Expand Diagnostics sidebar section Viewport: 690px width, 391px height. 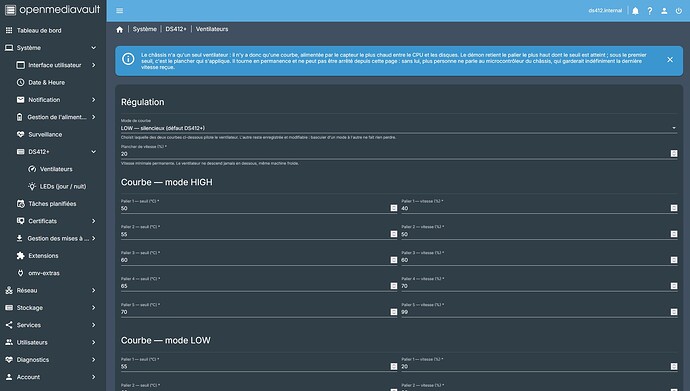pos(53,360)
